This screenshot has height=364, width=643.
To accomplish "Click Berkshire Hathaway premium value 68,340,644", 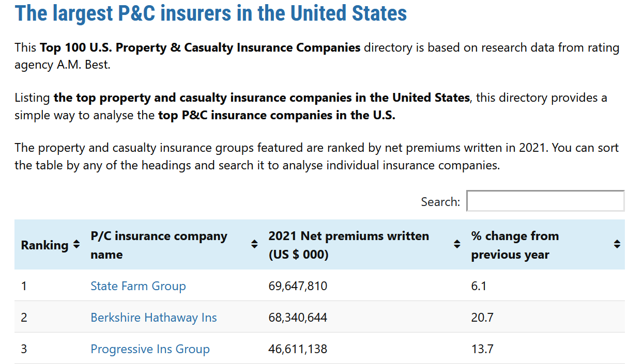I will pos(298,318).
